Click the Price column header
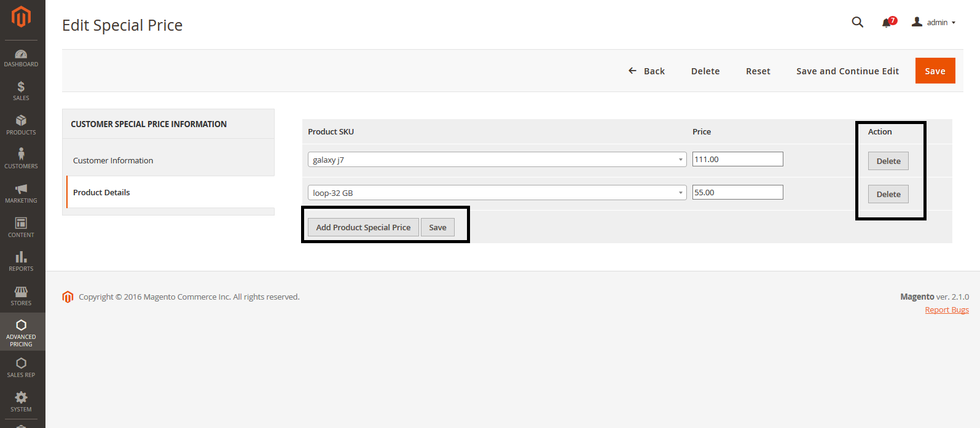 (x=702, y=131)
